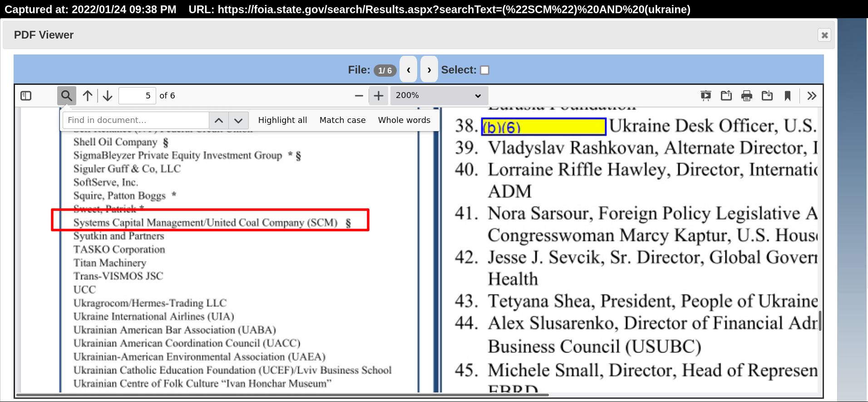Click the Shell Oil Company entry
The height and width of the screenshot is (402, 868).
[121, 142]
